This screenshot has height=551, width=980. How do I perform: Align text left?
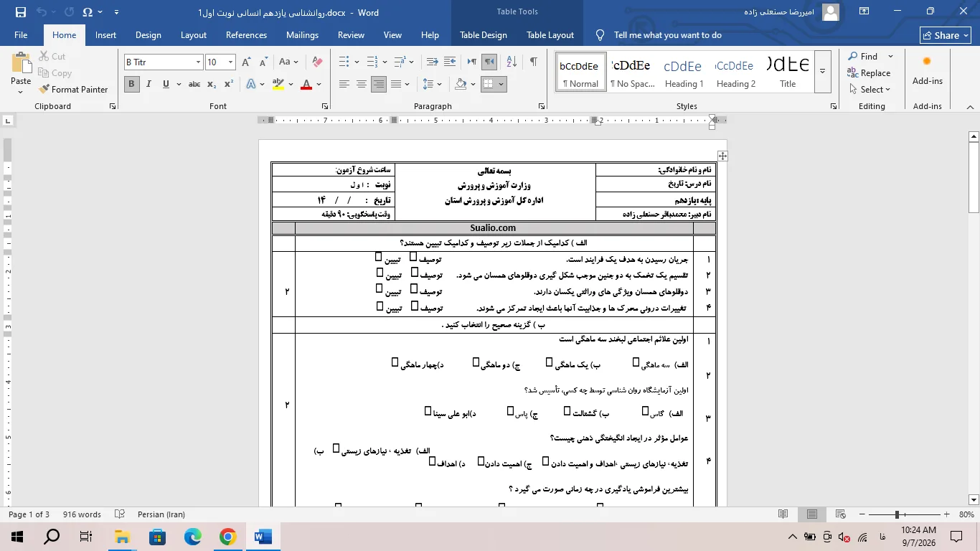344,84
